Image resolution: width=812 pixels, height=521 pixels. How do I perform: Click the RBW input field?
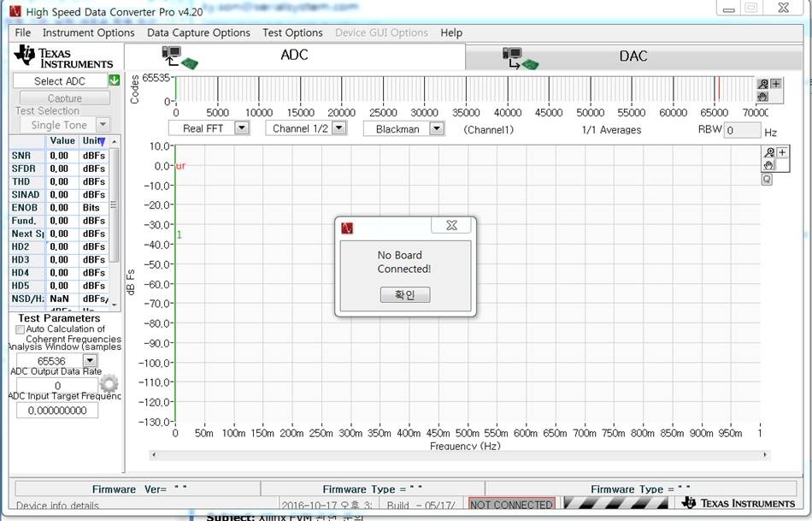pos(742,130)
